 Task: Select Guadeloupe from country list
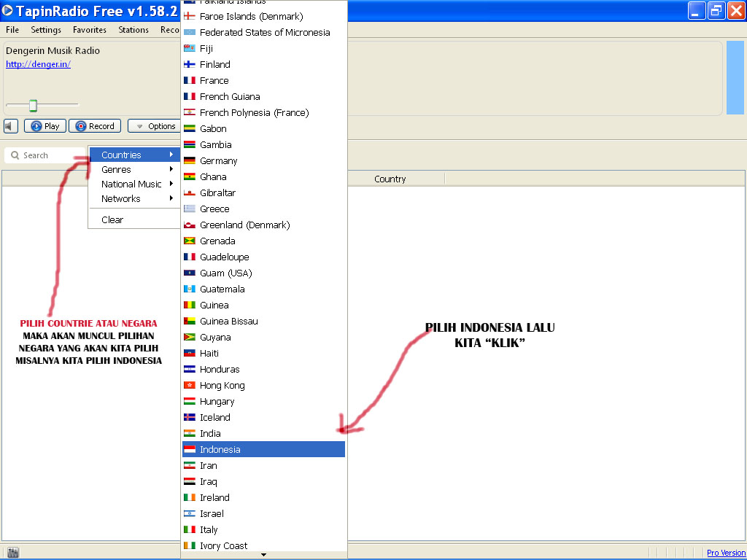point(263,257)
